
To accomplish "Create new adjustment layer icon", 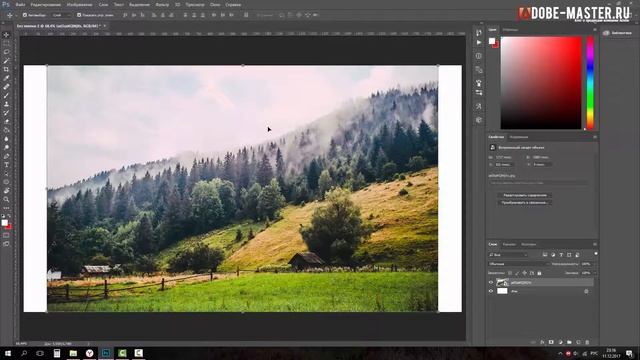I will pyautogui.click(x=560, y=342).
